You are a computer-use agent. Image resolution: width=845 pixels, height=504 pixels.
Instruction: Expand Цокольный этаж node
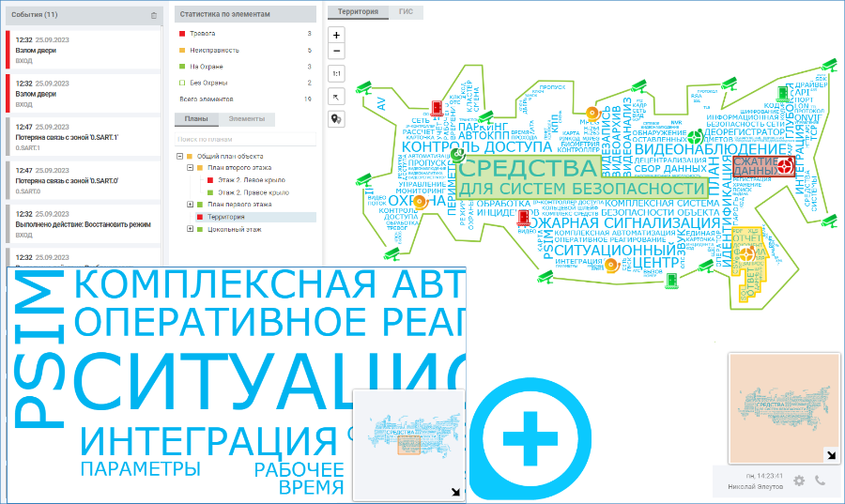tap(191, 229)
